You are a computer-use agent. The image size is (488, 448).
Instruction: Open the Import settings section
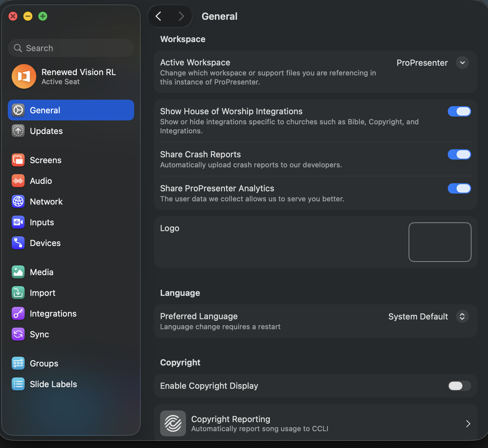point(71,293)
